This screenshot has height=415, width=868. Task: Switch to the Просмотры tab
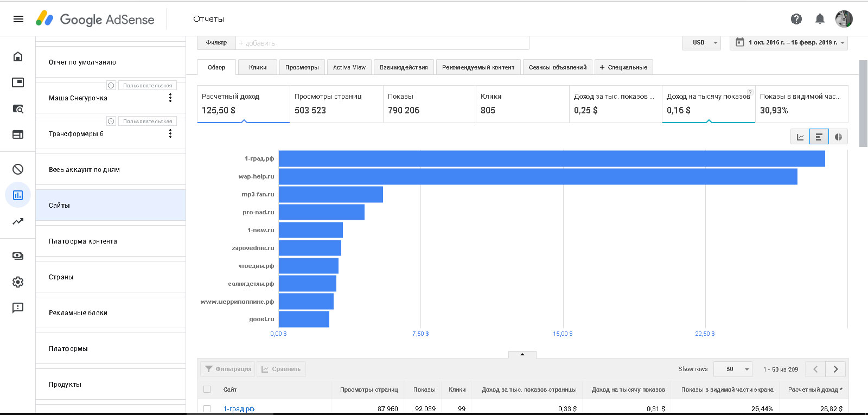pyautogui.click(x=302, y=67)
